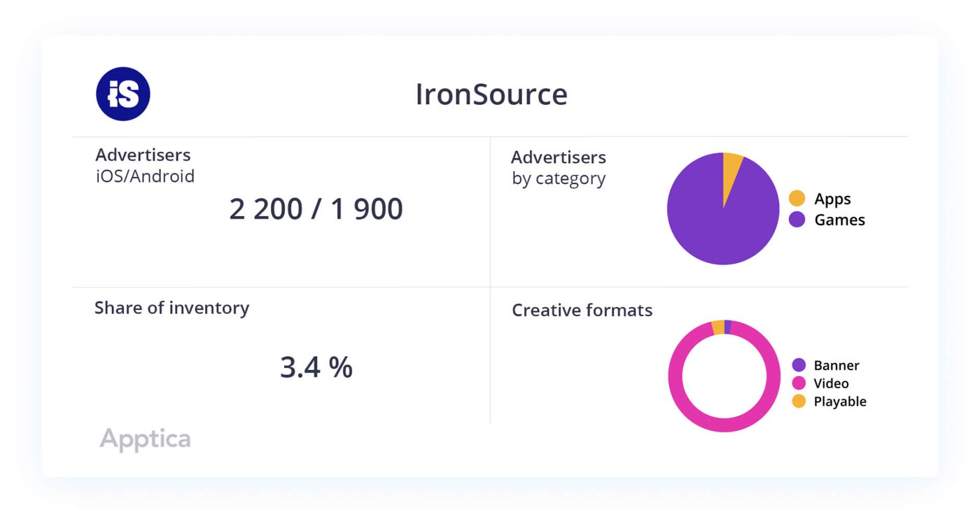Click the IronSource logo icon
The image size is (980, 526).
coord(123,94)
